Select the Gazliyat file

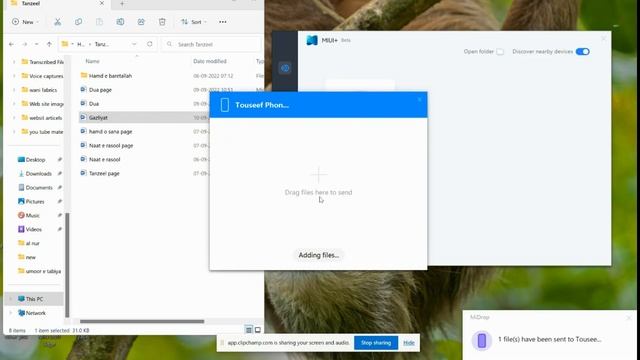click(x=98, y=118)
